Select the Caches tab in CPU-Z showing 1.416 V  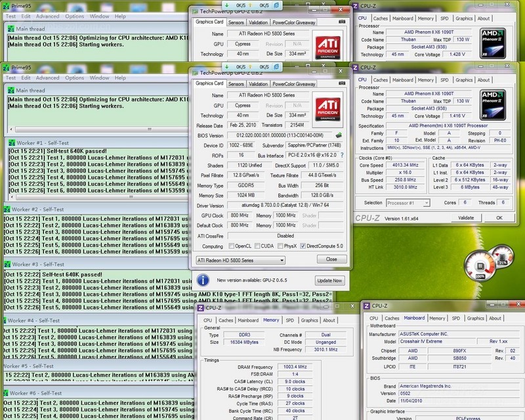(x=381, y=80)
